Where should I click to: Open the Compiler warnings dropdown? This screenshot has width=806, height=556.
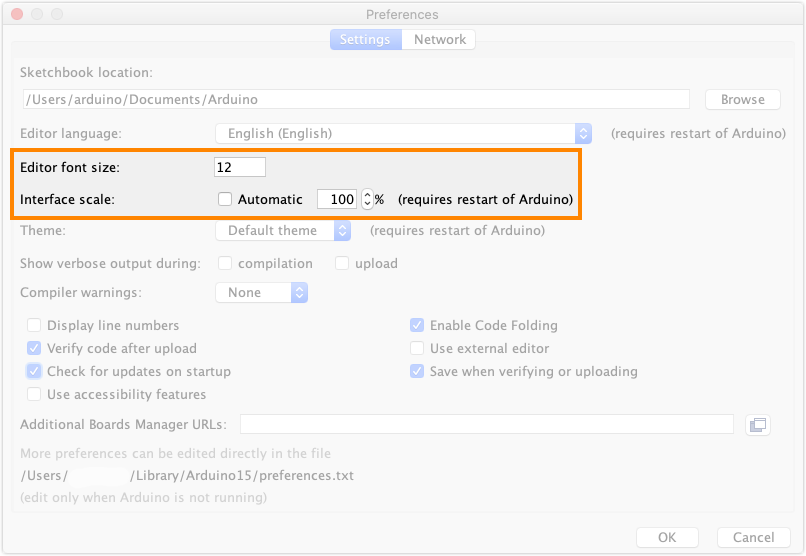pyautogui.click(x=261, y=292)
